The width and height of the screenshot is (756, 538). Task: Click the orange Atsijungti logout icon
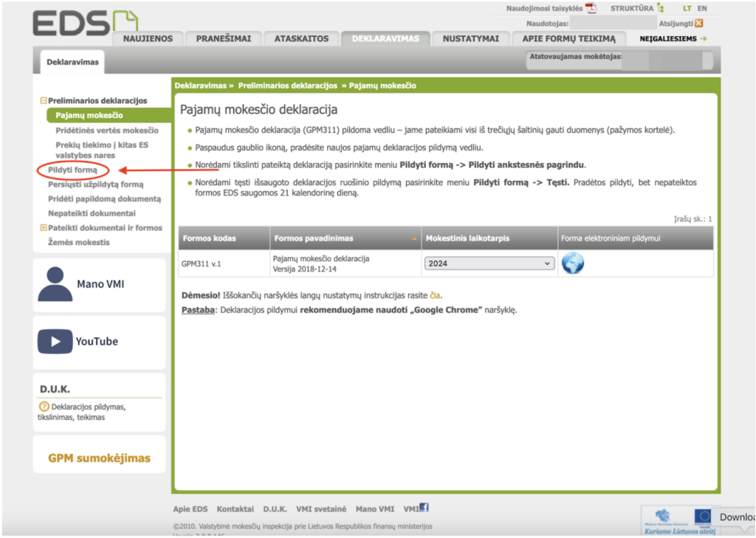tap(699, 23)
